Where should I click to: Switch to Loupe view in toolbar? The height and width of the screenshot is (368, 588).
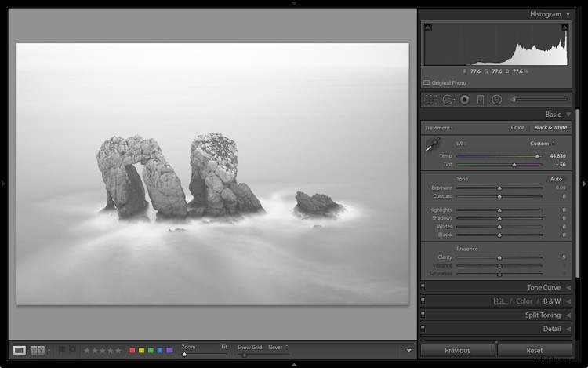(x=19, y=350)
